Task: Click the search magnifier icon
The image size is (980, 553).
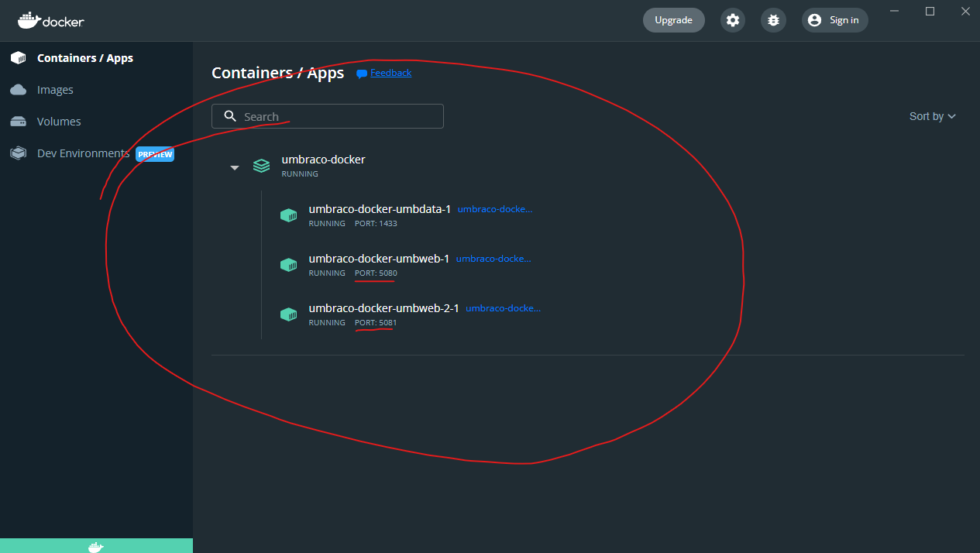Action: coord(230,116)
